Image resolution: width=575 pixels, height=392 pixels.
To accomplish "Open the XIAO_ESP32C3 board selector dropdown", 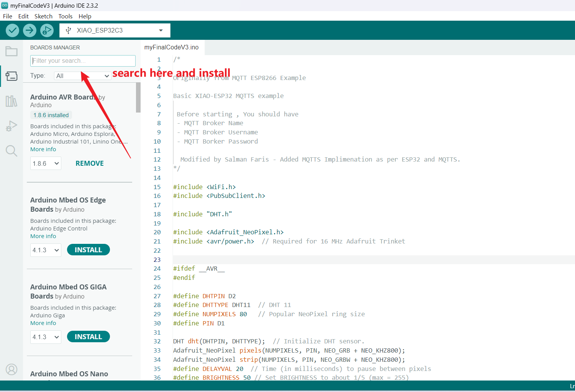I will tap(115, 30).
